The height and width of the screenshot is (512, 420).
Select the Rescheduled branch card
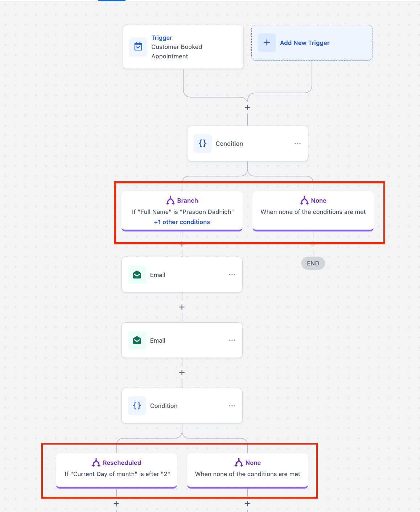click(116, 471)
